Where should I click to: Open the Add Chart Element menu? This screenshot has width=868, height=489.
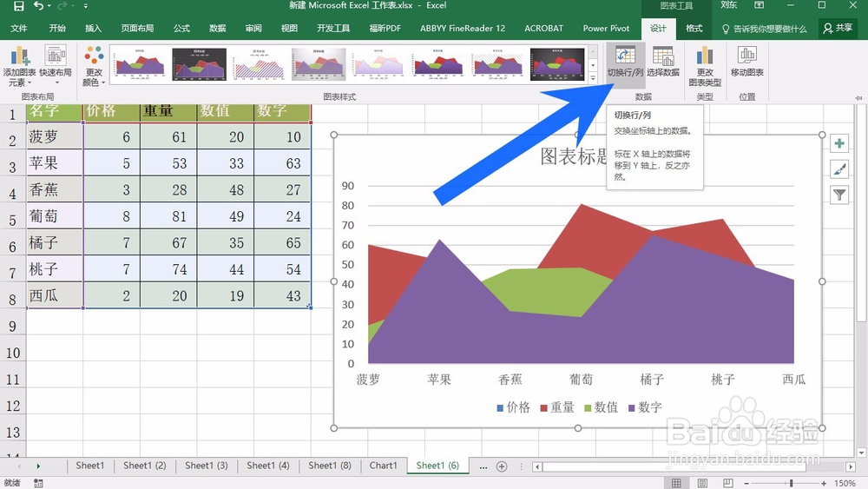pos(19,66)
